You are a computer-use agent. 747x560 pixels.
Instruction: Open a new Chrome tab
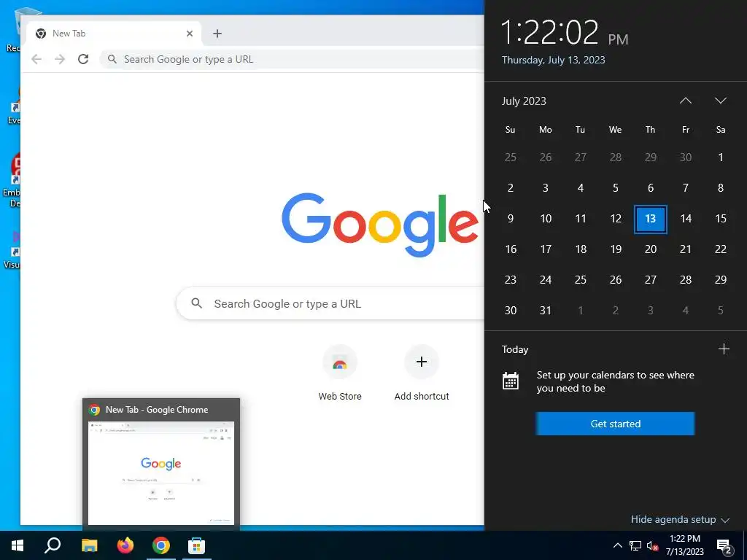(x=217, y=34)
